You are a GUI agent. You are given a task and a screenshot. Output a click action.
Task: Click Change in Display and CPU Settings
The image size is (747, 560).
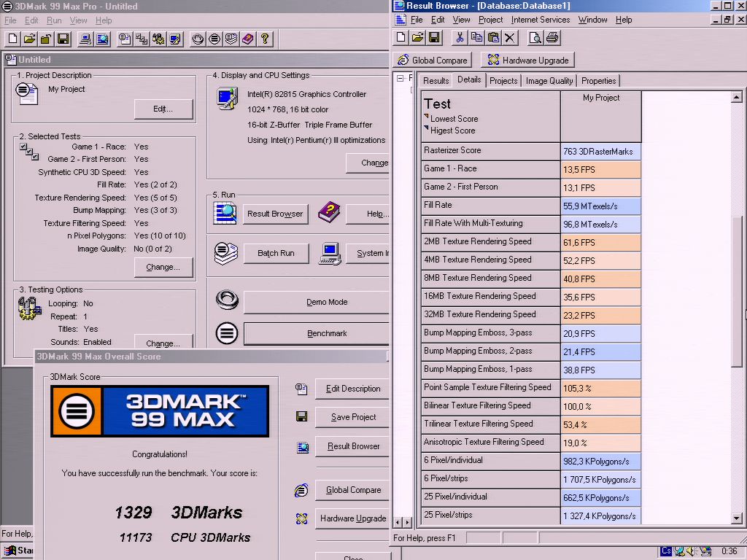[368, 163]
